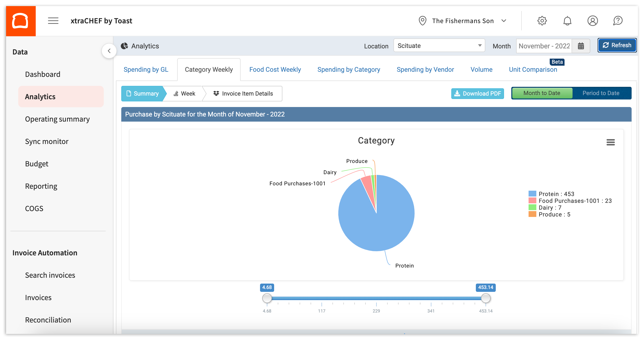Viewport: 644px width, 340px height.
Task: Click Download PDF
Action: tap(478, 93)
